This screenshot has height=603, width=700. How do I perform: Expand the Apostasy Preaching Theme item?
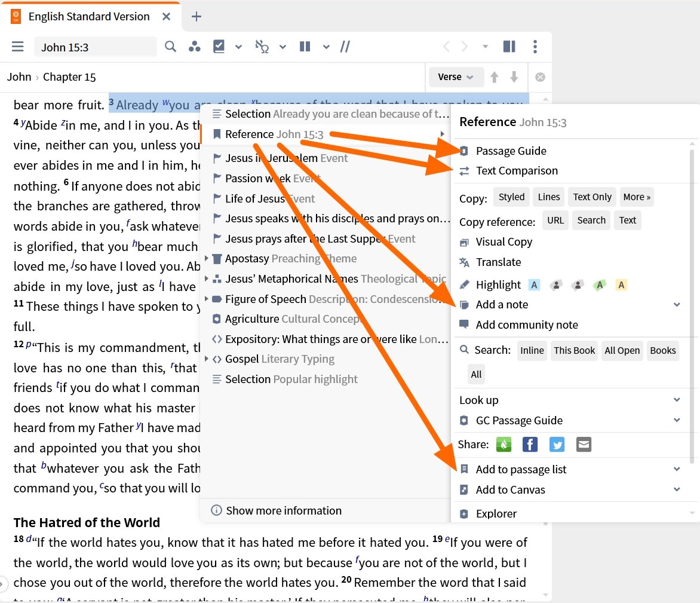[206, 258]
